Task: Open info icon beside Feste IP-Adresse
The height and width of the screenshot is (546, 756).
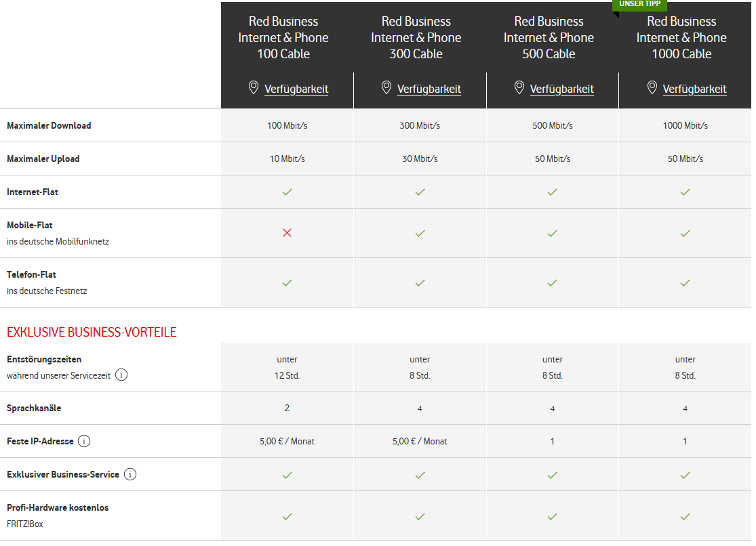Action: (84, 441)
